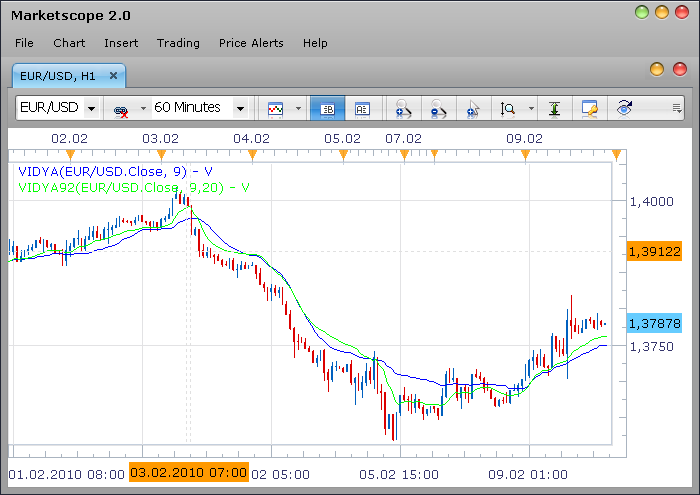
Task: Click the 09.02 date marker triangle
Action: pos(525,155)
